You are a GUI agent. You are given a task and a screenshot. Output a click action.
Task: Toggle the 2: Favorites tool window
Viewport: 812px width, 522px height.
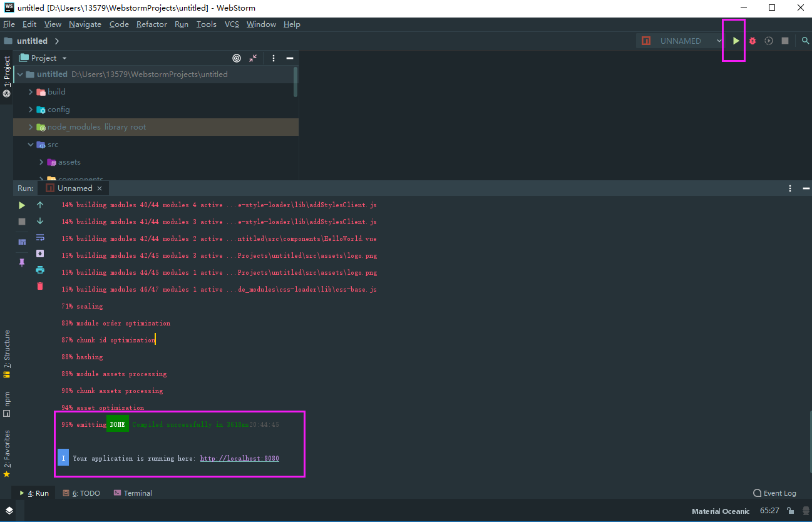click(x=7, y=454)
